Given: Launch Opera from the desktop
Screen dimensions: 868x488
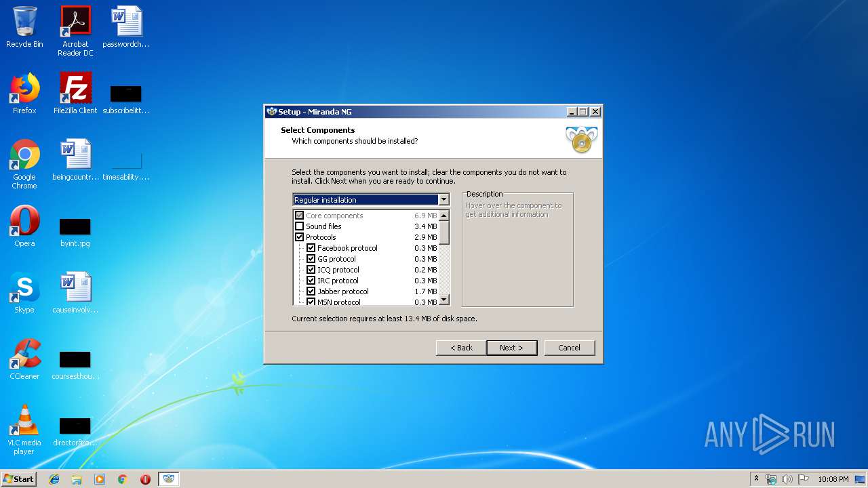Looking at the screenshot, I should tap(24, 226).
